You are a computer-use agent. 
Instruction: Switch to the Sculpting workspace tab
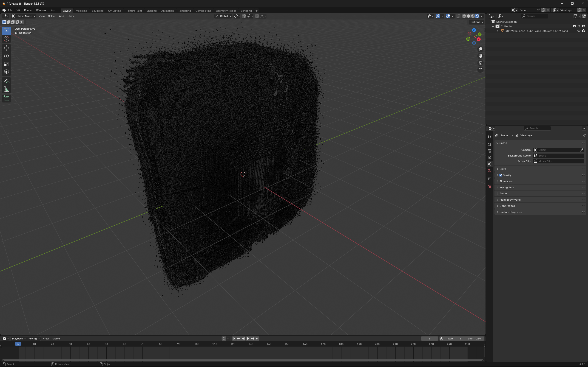pos(97,11)
